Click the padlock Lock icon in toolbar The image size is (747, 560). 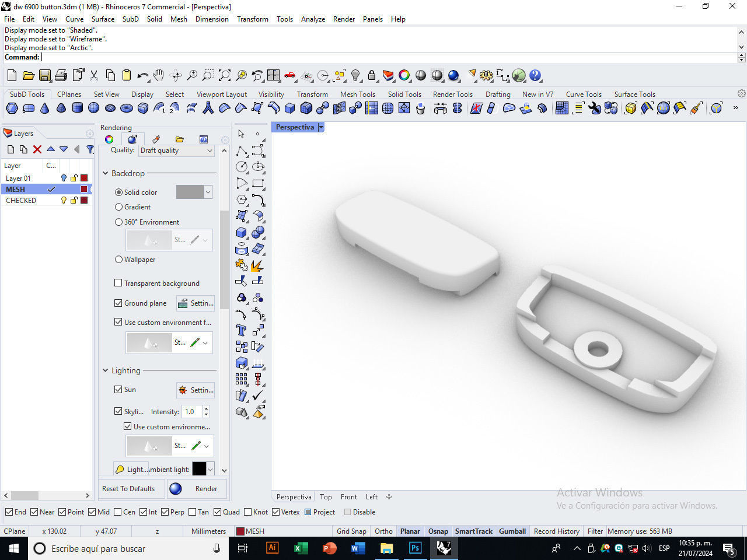click(372, 75)
